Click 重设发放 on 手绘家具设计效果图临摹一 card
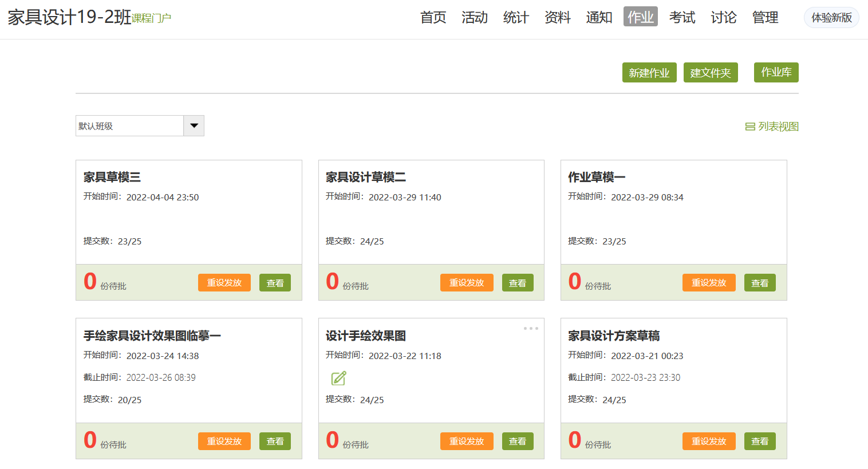The image size is (868, 469). coord(224,442)
